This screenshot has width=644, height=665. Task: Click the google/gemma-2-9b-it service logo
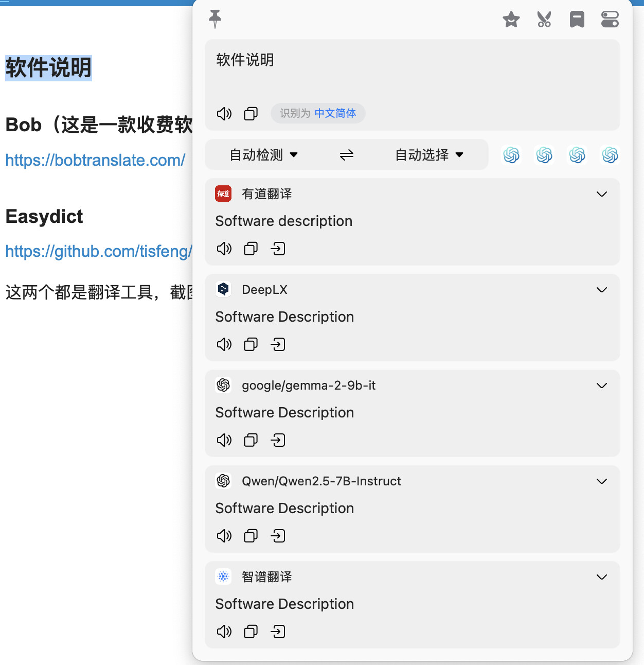tap(223, 385)
